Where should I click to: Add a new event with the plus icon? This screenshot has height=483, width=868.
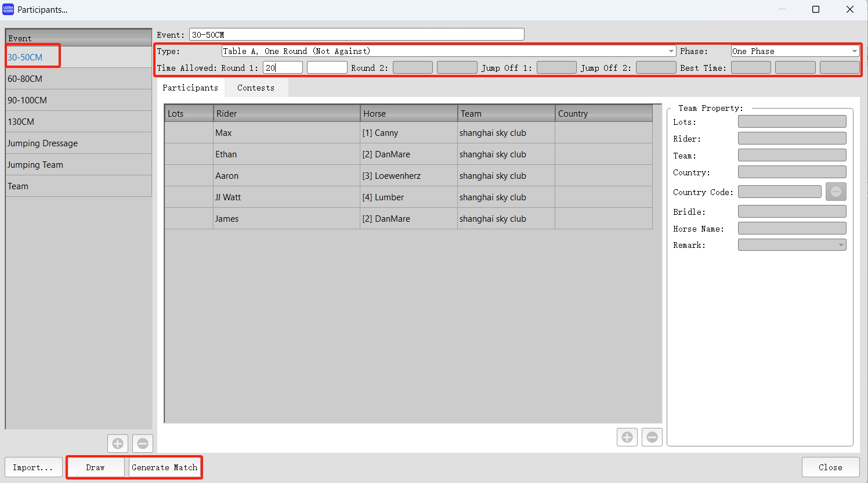click(x=118, y=443)
